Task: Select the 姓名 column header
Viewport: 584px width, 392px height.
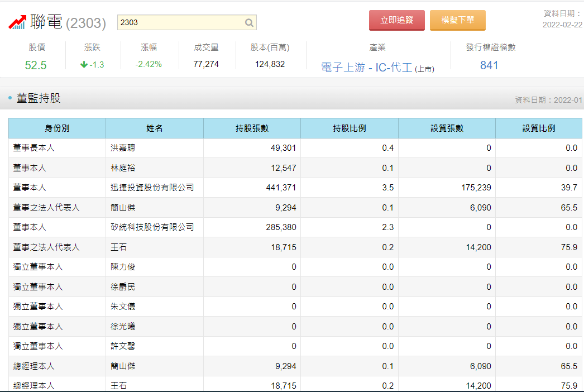Action: pyautogui.click(x=155, y=128)
